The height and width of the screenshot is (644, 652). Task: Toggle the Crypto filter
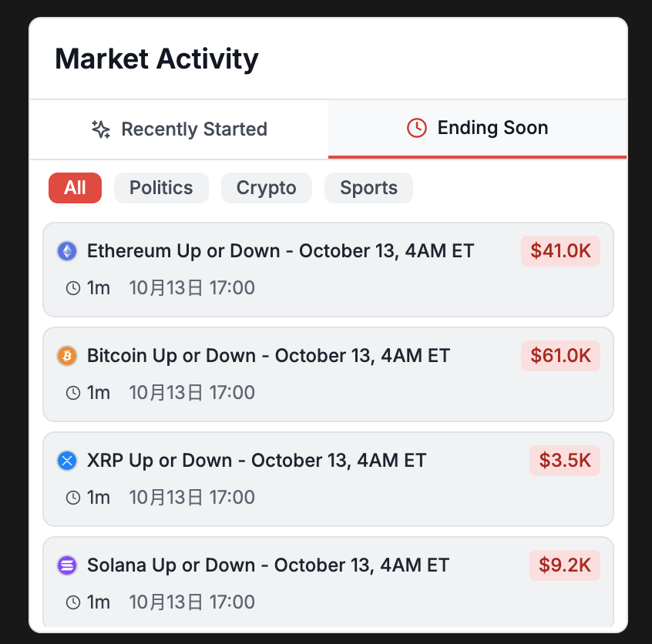[266, 187]
